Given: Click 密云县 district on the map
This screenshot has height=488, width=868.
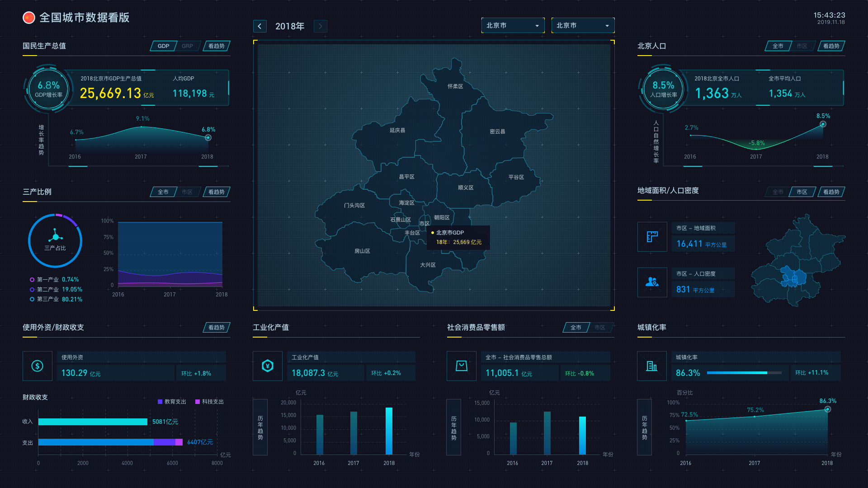Looking at the screenshot, I should [497, 131].
